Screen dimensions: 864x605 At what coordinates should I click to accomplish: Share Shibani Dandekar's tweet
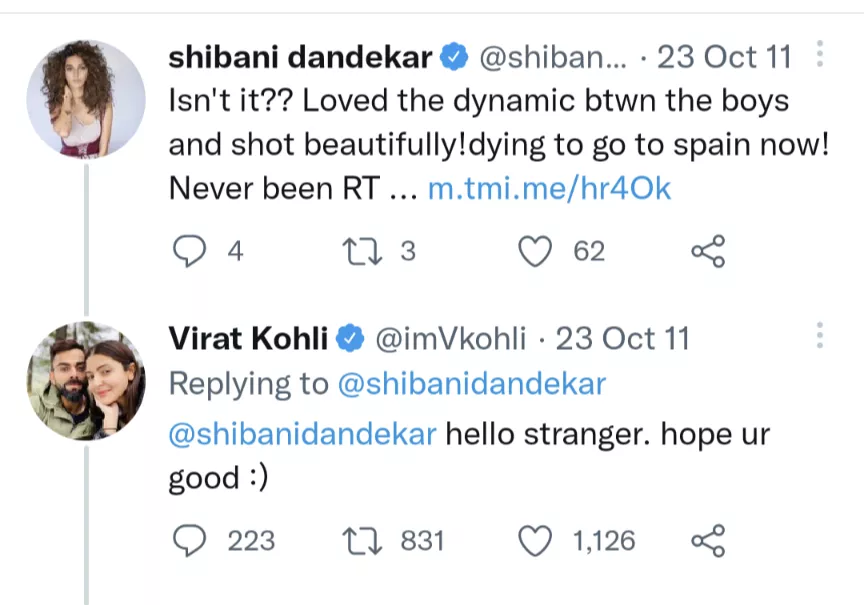tap(708, 252)
